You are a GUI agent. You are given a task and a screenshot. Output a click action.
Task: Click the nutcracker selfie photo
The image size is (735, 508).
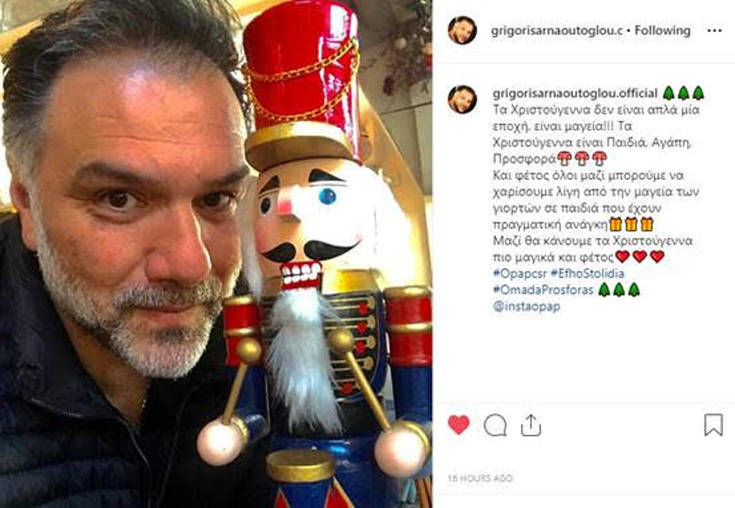click(216, 254)
